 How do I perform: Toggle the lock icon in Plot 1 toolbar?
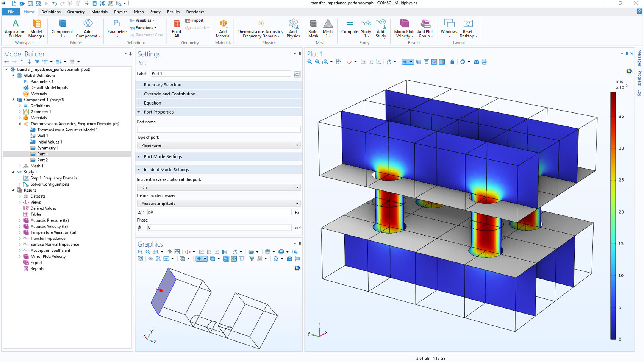[x=452, y=62]
